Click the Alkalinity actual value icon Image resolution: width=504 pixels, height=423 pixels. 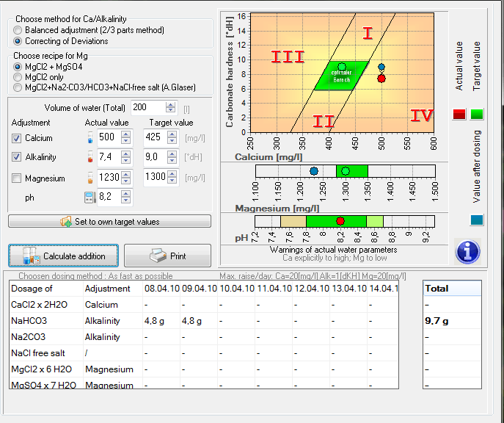click(90, 157)
